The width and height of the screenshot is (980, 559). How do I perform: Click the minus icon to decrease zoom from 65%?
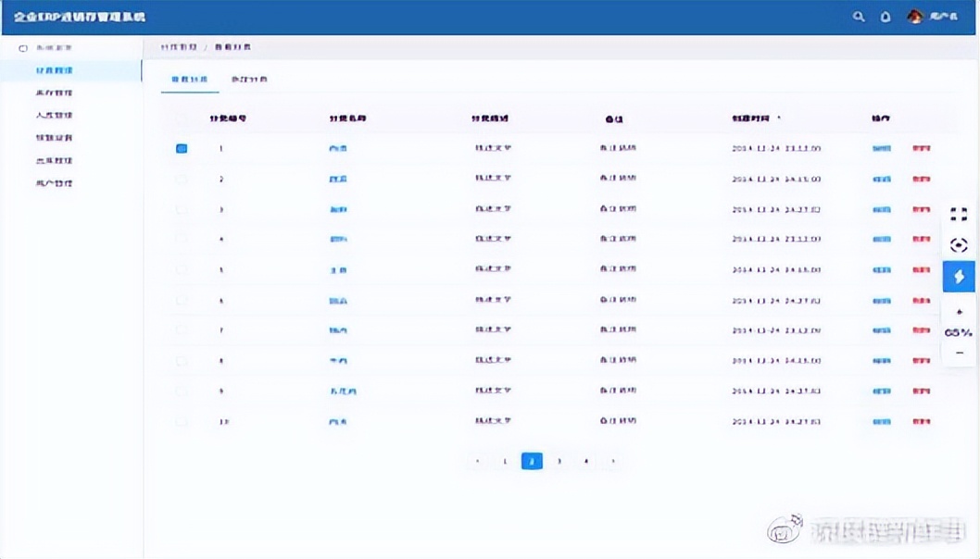[x=959, y=353]
